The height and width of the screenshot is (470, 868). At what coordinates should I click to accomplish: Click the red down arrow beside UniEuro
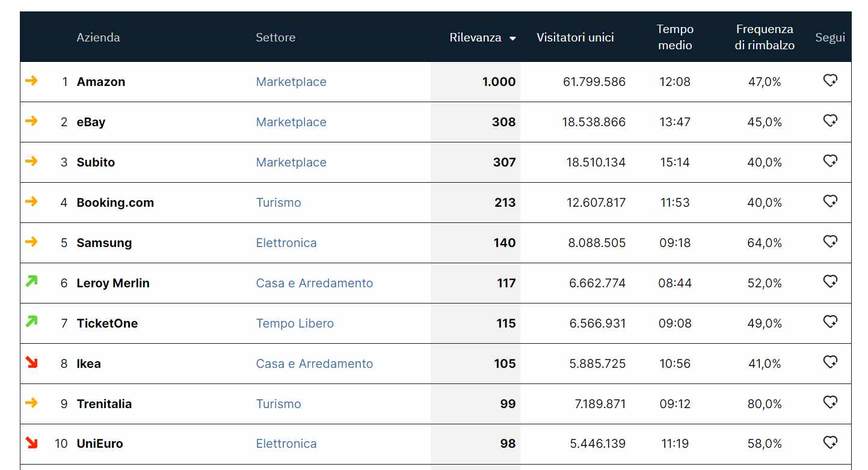31,443
